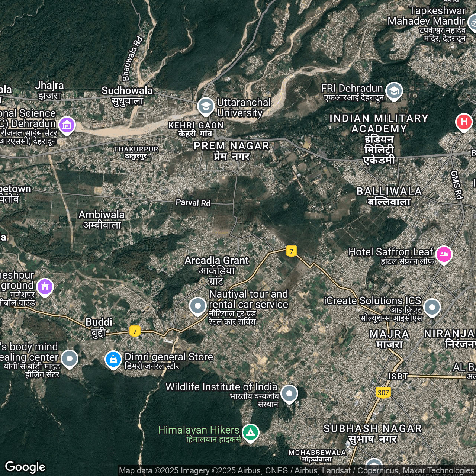Click the Subhash Nagar area label
Screen dimensions: 476x476
(x=373, y=433)
